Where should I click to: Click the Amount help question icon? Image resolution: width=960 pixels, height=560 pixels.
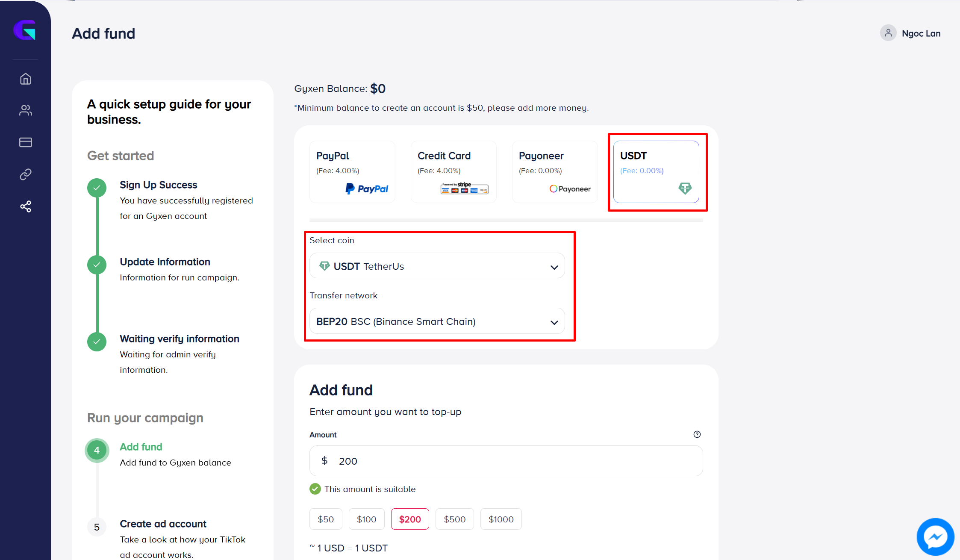coord(697,434)
